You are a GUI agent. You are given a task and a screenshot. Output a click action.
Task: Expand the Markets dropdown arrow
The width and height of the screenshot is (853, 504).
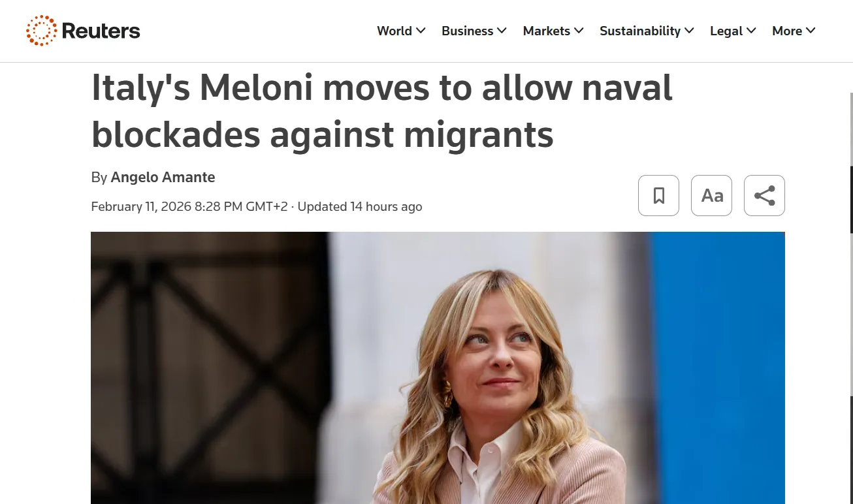coord(579,31)
